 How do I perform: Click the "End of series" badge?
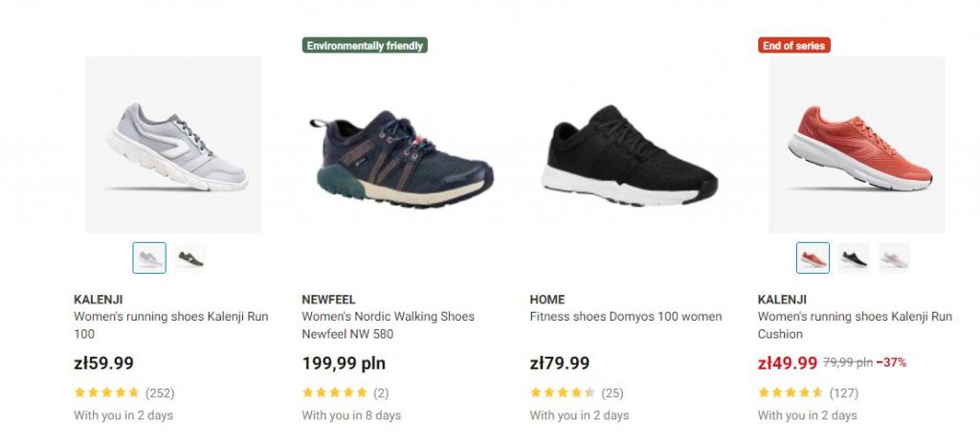pyautogui.click(x=794, y=45)
